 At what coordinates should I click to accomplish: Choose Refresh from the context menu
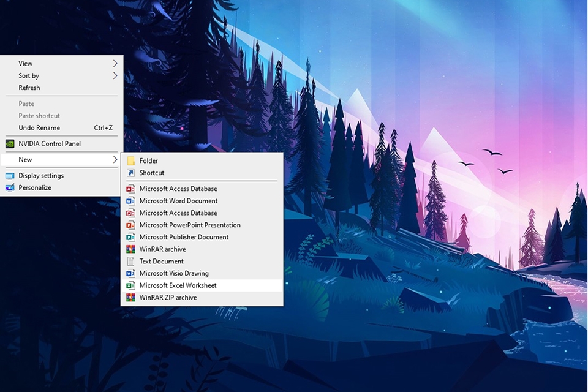click(x=29, y=88)
